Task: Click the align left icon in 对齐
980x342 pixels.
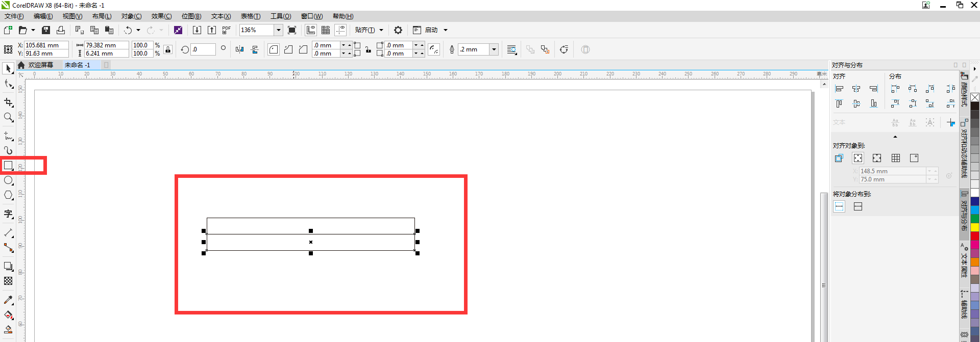Action: [839, 89]
